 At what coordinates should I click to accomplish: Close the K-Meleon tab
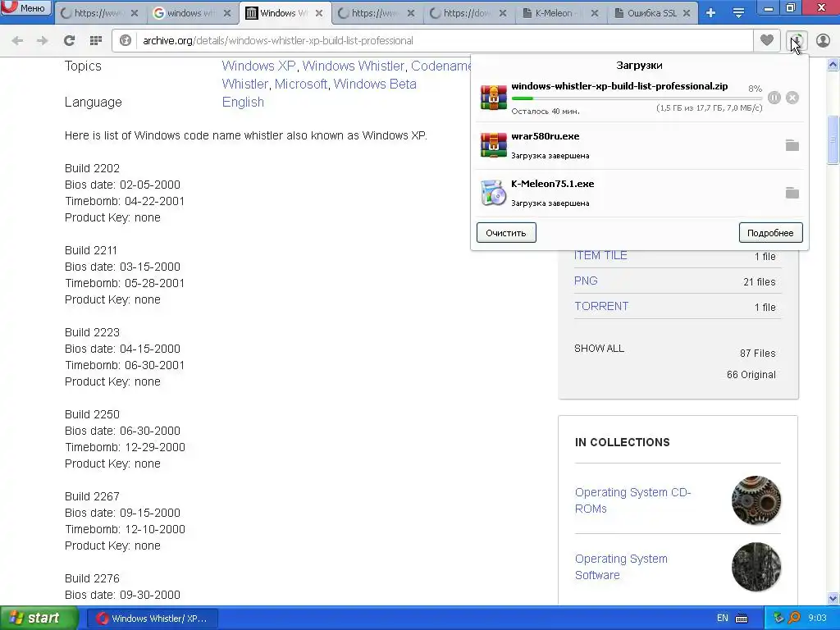tap(595, 13)
